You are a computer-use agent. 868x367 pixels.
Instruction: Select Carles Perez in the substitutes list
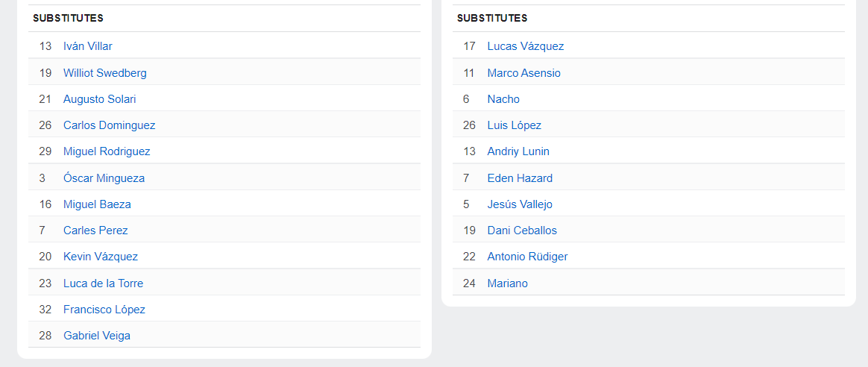tap(95, 230)
